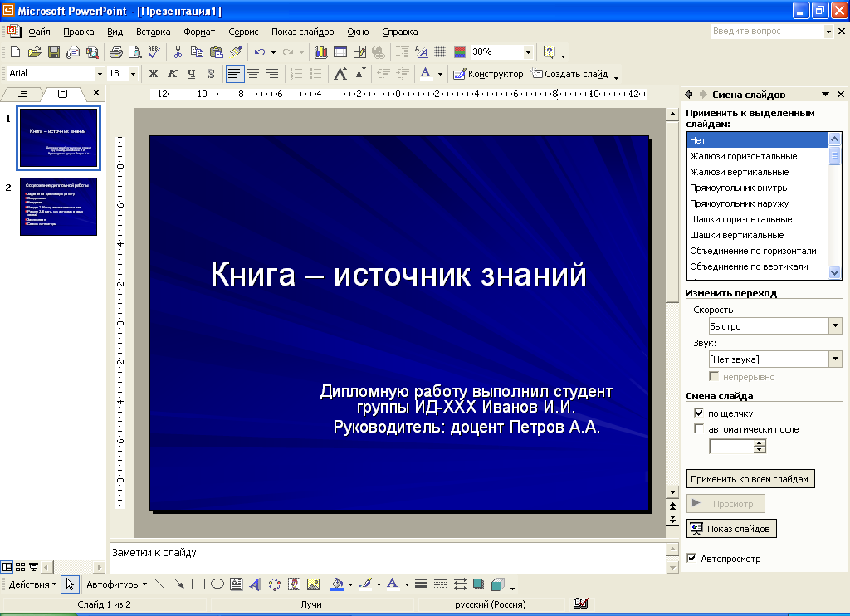Start slideshow via 'Показ слайдов' button
This screenshot has width=850, height=616.
731,529
